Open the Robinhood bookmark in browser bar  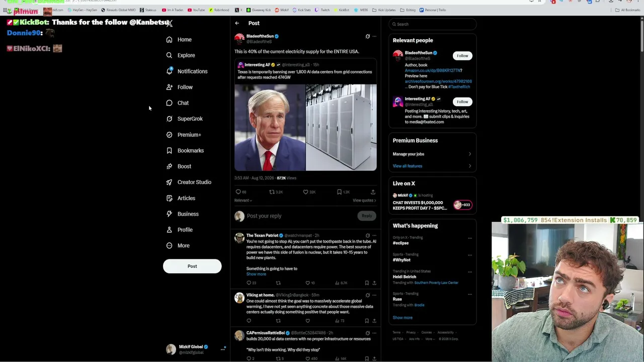click(219, 10)
